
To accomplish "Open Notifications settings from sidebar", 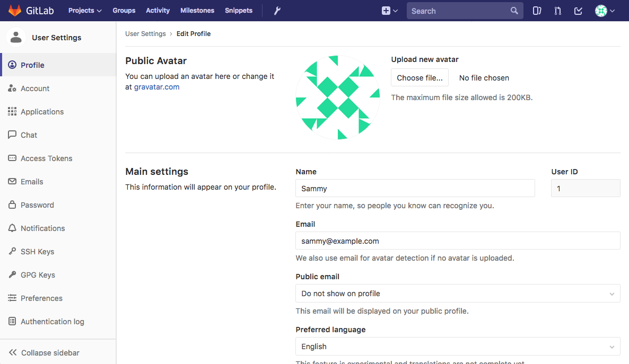I will coord(42,228).
